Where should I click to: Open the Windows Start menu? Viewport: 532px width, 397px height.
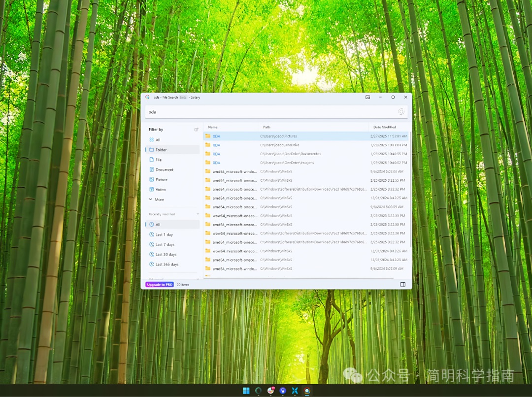246,391
